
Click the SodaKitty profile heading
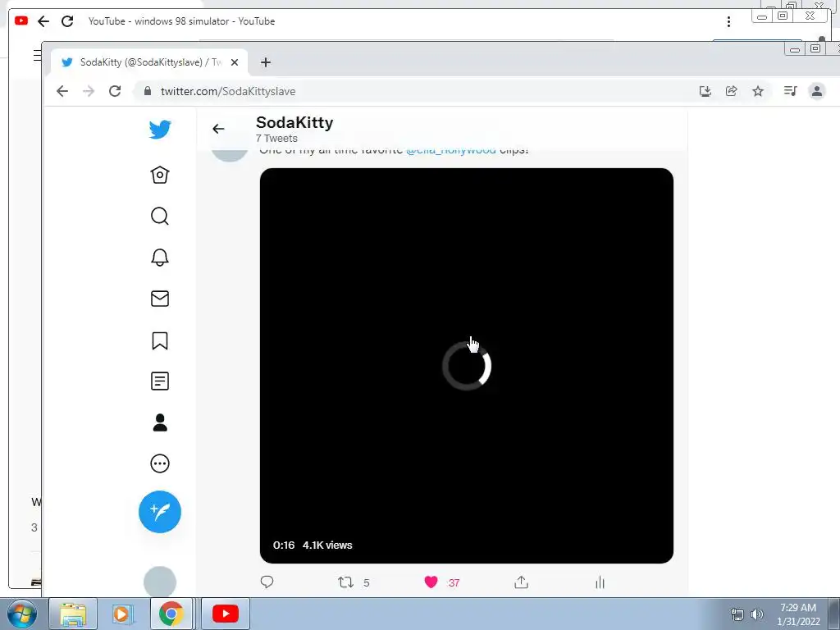[x=294, y=123]
